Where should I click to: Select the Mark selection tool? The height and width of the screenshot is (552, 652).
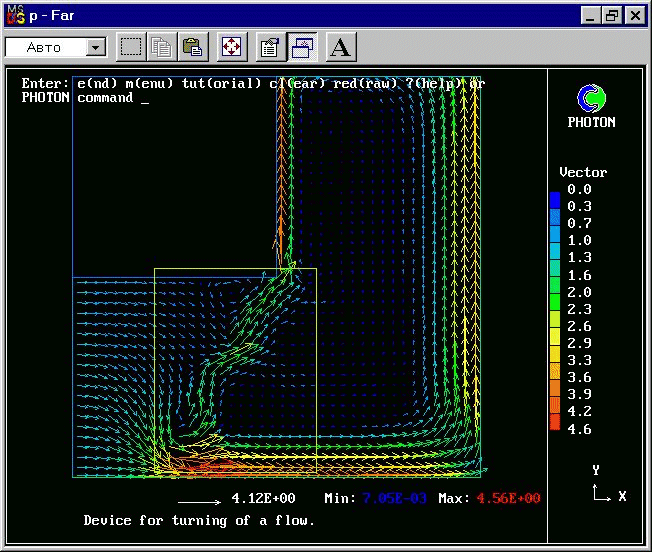tap(131, 47)
